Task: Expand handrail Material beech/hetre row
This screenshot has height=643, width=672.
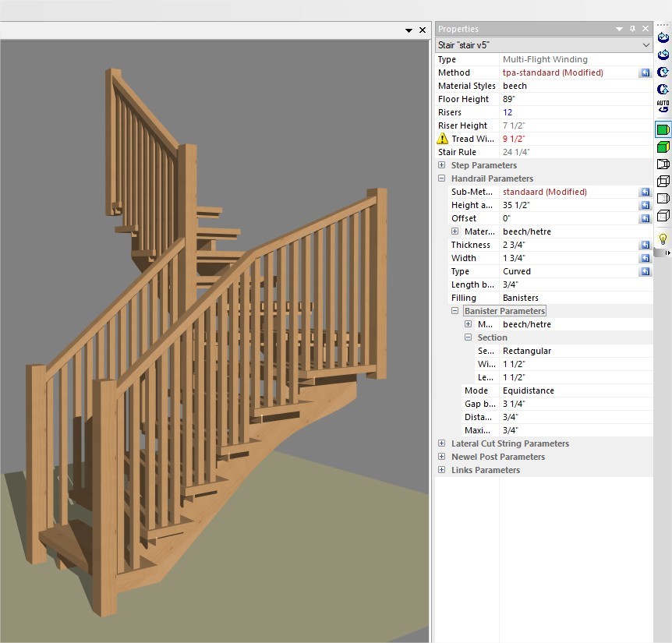Action: (454, 231)
